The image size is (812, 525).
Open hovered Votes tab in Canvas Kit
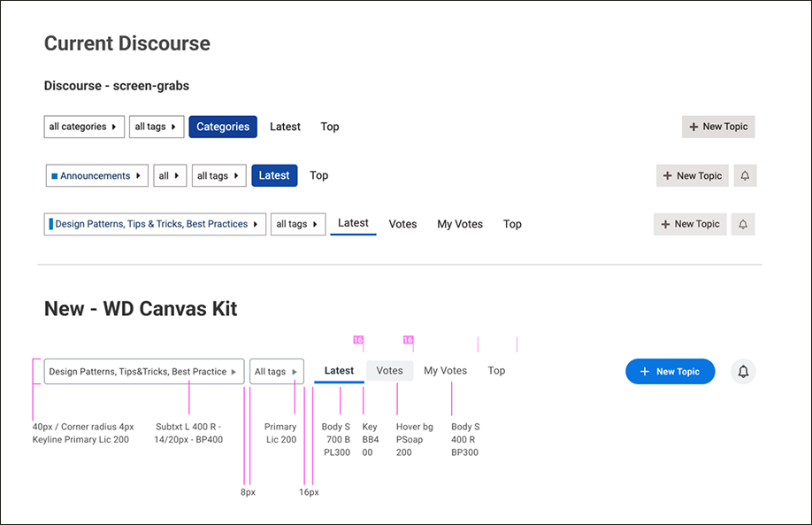(x=389, y=371)
